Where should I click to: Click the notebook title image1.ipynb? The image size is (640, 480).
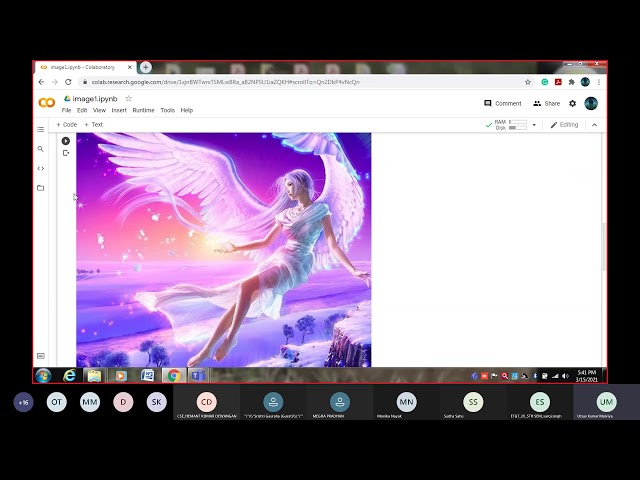click(x=95, y=99)
